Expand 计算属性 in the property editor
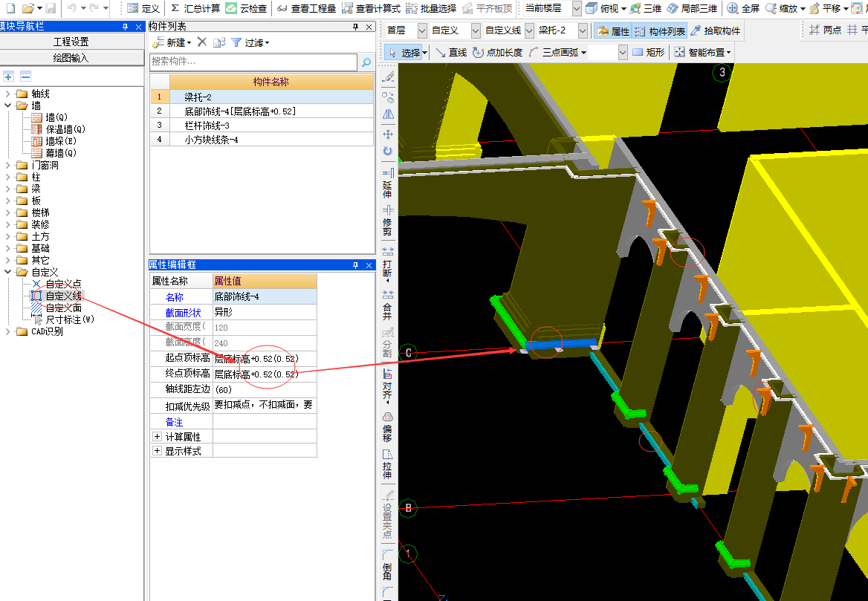This screenshot has width=868, height=601. (158, 437)
